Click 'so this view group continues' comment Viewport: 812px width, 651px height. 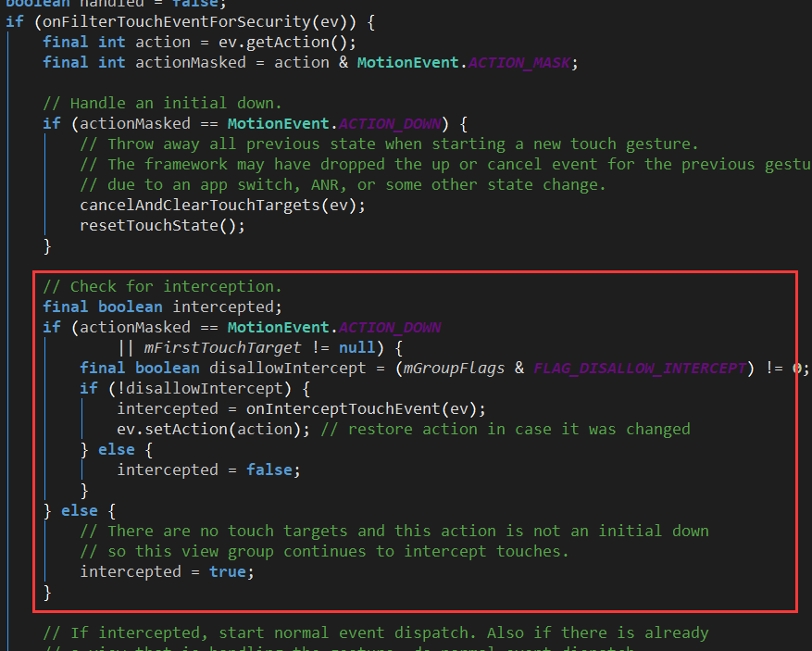pyautogui.click(x=325, y=551)
